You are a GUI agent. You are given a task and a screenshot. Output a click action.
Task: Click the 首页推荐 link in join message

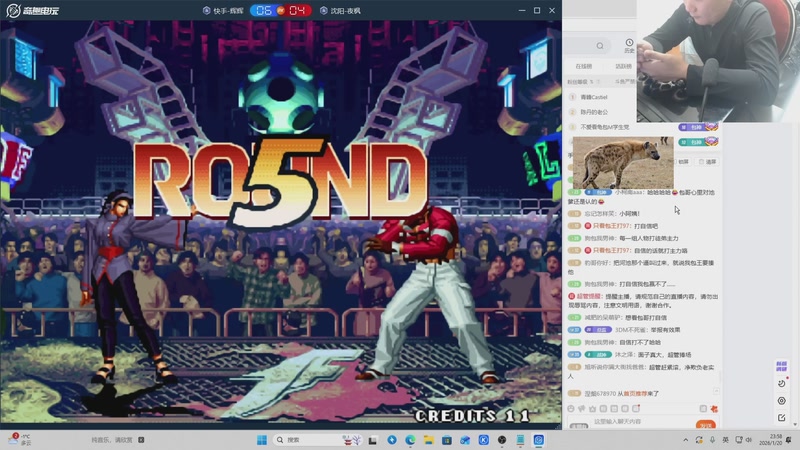635,393
